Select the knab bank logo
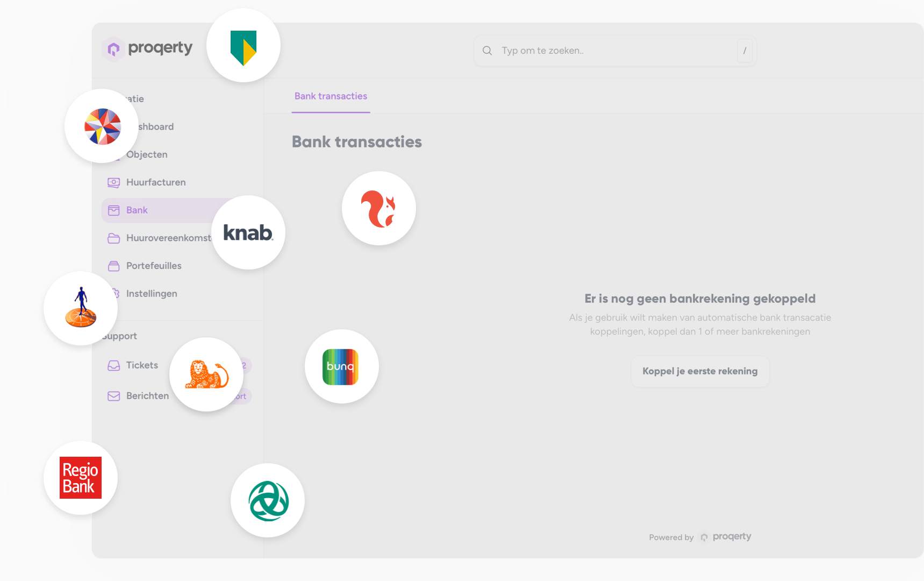The height and width of the screenshot is (581, 924). coord(248,232)
